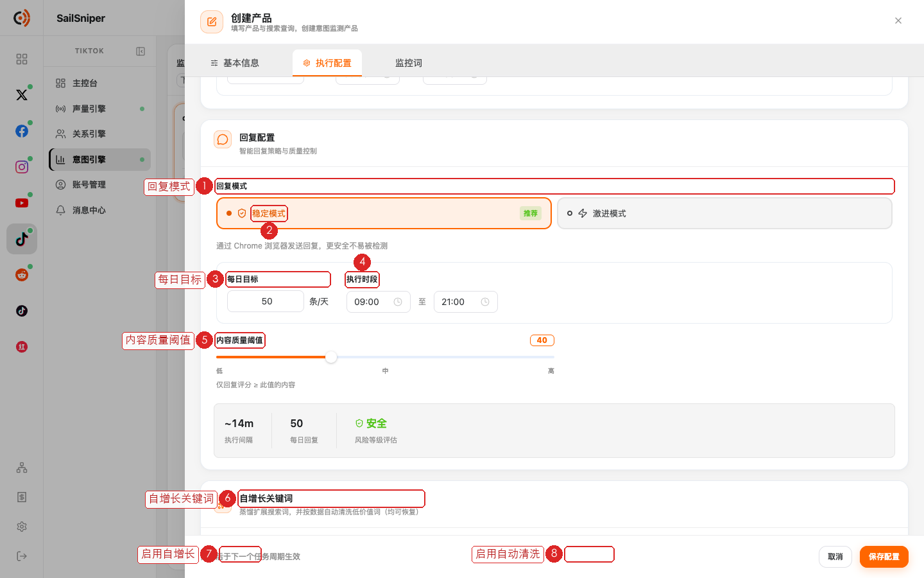Click the SailSniper logo icon
The height and width of the screenshot is (578, 924).
tap(22, 18)
